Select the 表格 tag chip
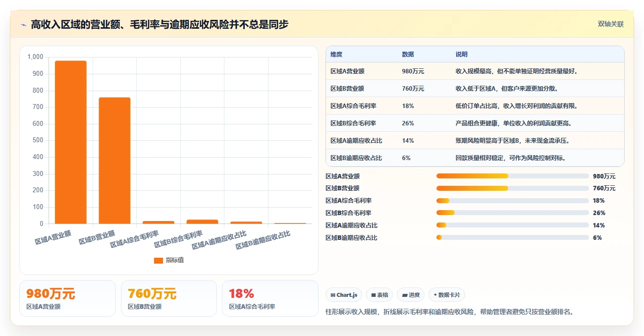This screenshot has width=644, height=336. click(x=379, y=295)
